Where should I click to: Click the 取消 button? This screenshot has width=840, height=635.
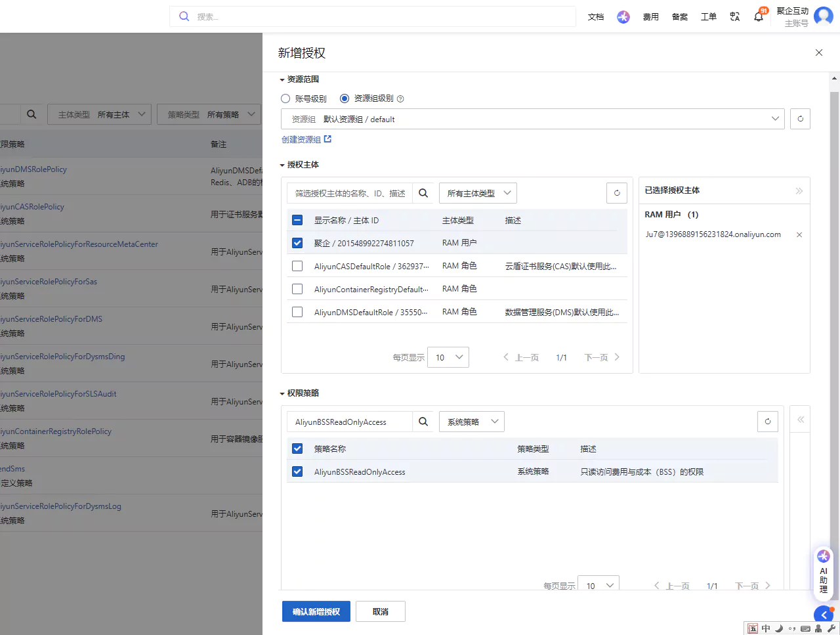point(381,611)
